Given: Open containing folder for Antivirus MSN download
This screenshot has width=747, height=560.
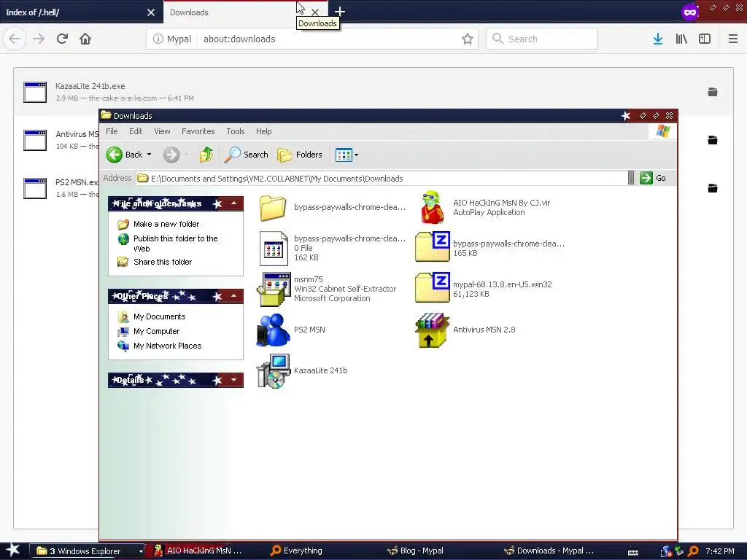Looking at the screenshot, I should 713,140.
